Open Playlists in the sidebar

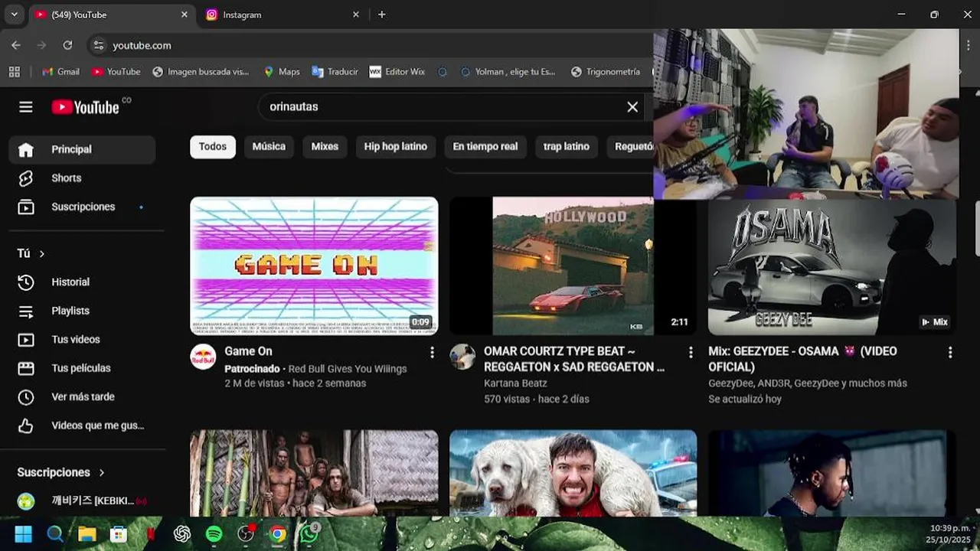click(x=82, y=311)
